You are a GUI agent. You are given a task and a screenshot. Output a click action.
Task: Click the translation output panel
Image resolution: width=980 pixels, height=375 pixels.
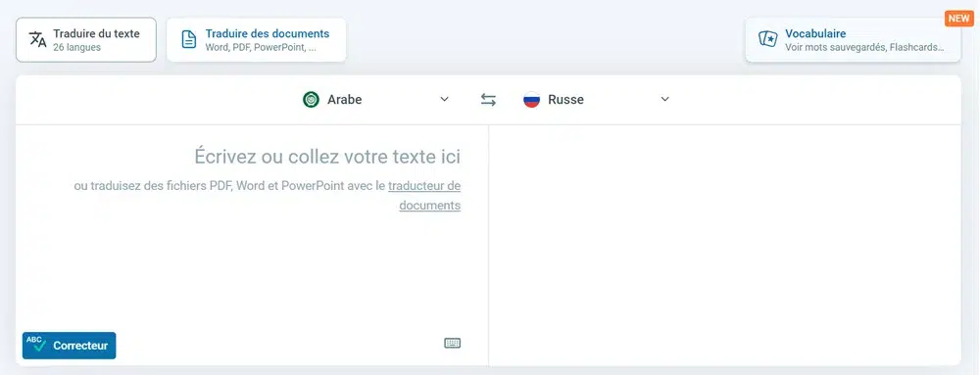point(725,245)
